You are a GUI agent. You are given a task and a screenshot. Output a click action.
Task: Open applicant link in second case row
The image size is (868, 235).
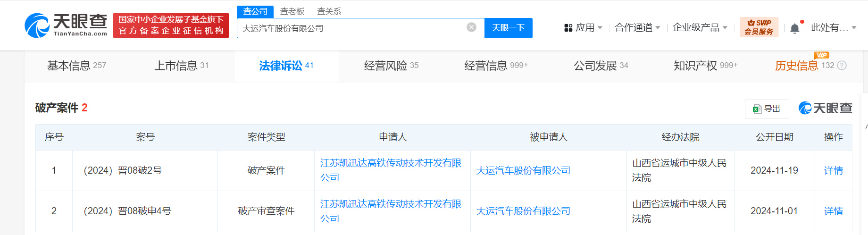click(391, 211)
